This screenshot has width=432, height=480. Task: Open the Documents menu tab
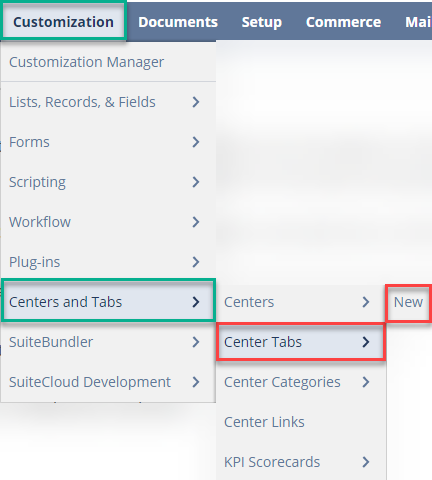[178, 22]
